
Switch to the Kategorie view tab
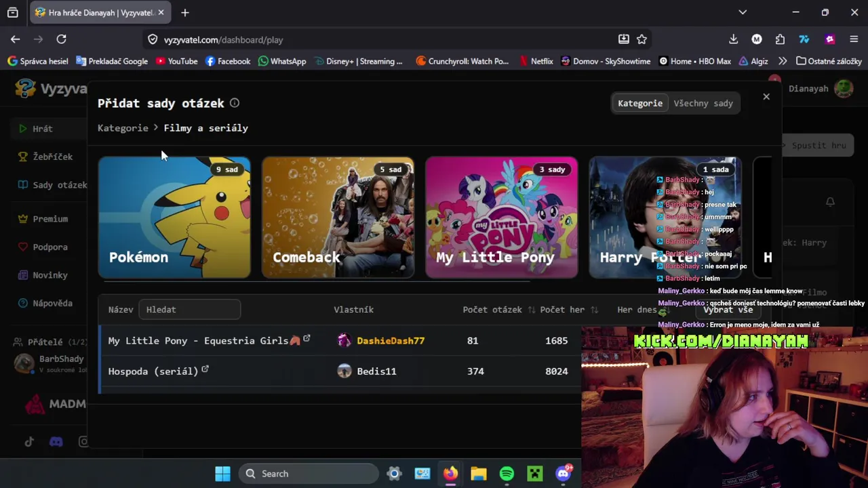(640, 103)
